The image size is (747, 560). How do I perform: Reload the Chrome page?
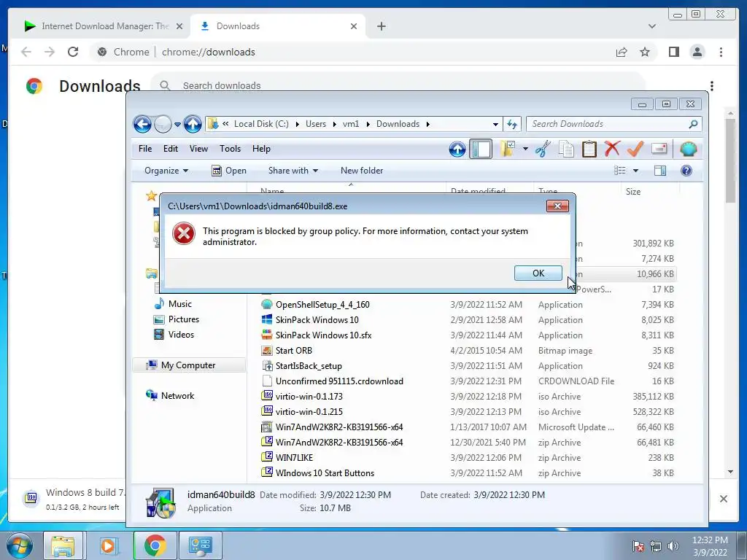tap(73, 52)
